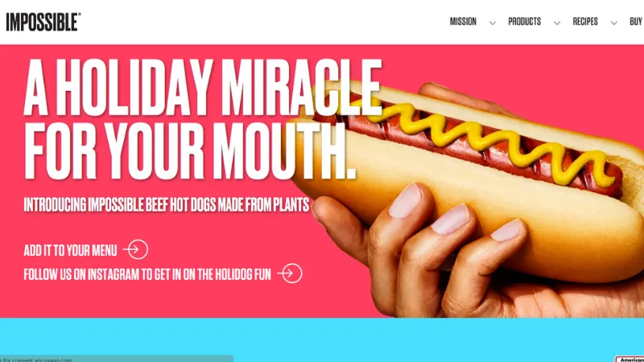
Task: Click the Introducing Impossible Beef Hot Dogs subheading
Action: click(x=167, y=204)
